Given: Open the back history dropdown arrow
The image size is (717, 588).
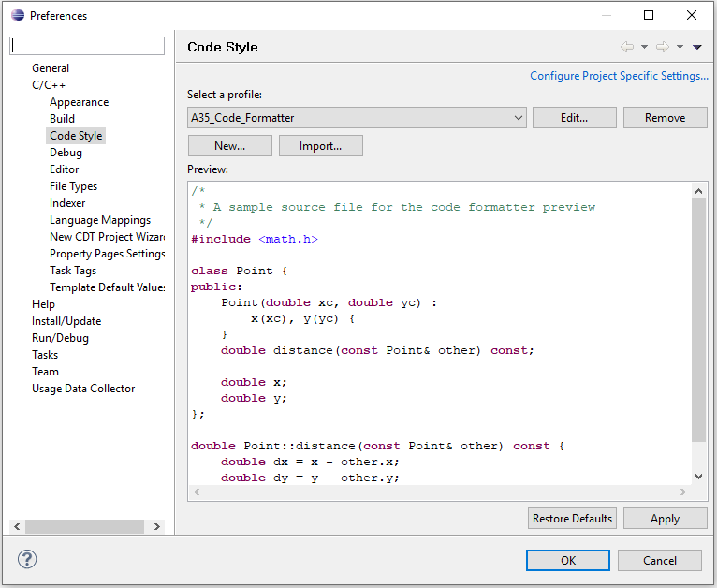Looking at the screenshot, I should pos(644,47).
